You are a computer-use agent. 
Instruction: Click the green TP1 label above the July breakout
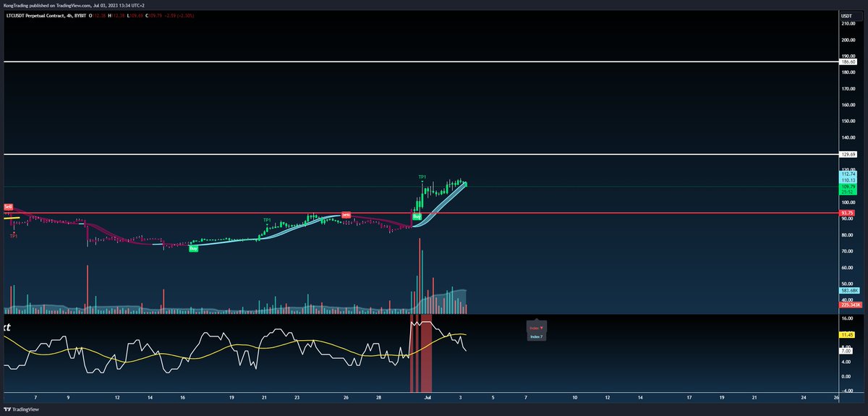coord(422,177)
